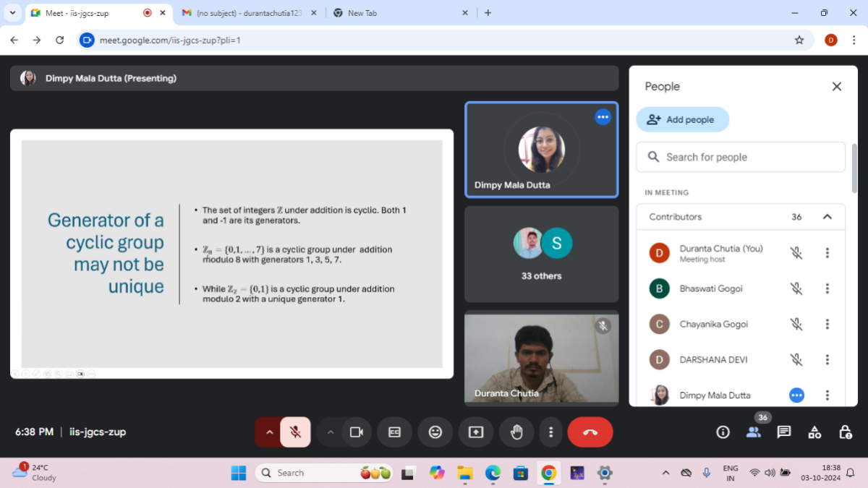Image resolution: width=868 pixels, height=488 pixels.
Task: Toggle the microphone mute button
Action: pos(295,432)
